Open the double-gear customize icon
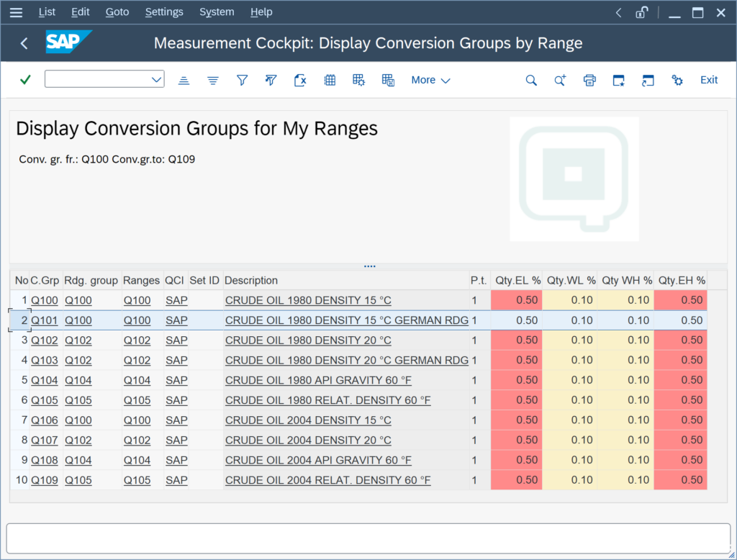737x560 pixels. tap(677, 81)
